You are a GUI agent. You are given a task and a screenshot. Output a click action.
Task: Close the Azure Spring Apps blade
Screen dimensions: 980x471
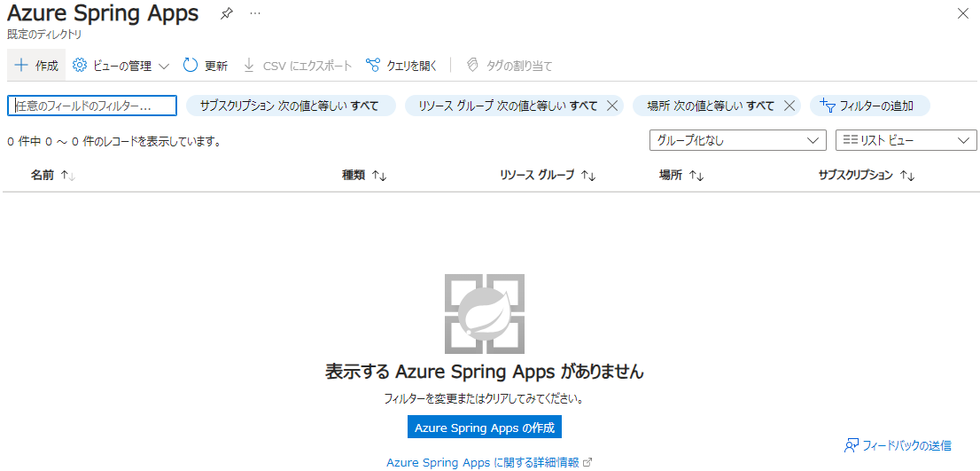click(x=963, y=14)
